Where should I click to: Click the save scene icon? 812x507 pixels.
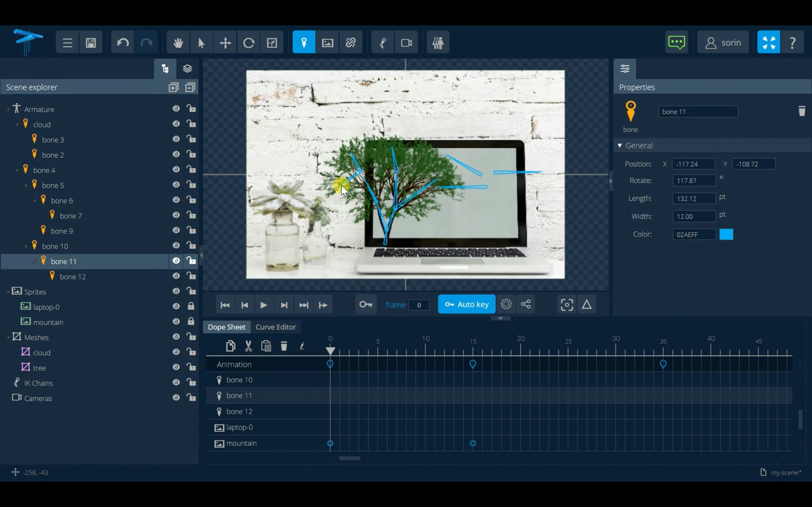coord(91,42)
